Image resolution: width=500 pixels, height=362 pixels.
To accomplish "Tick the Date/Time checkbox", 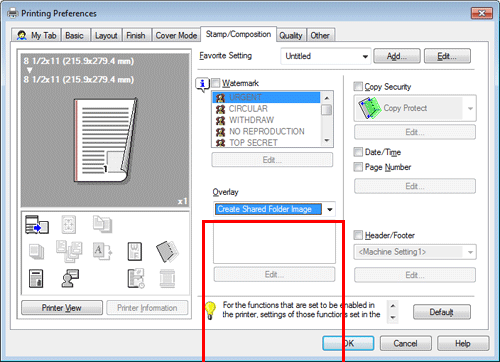I will 358,152.
